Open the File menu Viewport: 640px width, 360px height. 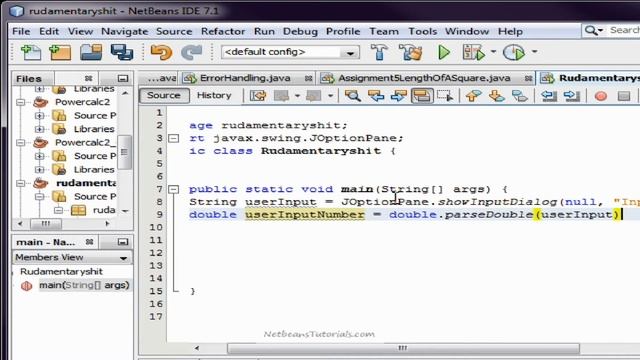point(21,31)
